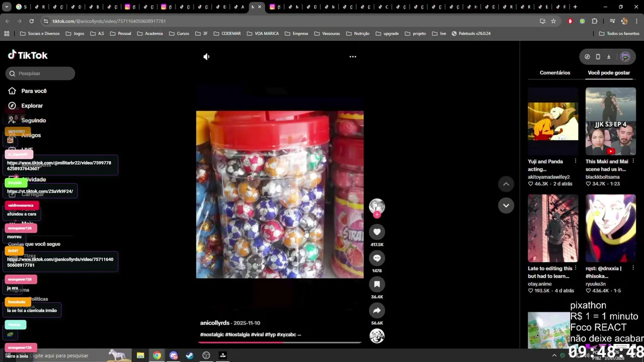Open Steam from the taskbar
The height and width of the screenshot is (362, 644).
[x=190, y=355]
